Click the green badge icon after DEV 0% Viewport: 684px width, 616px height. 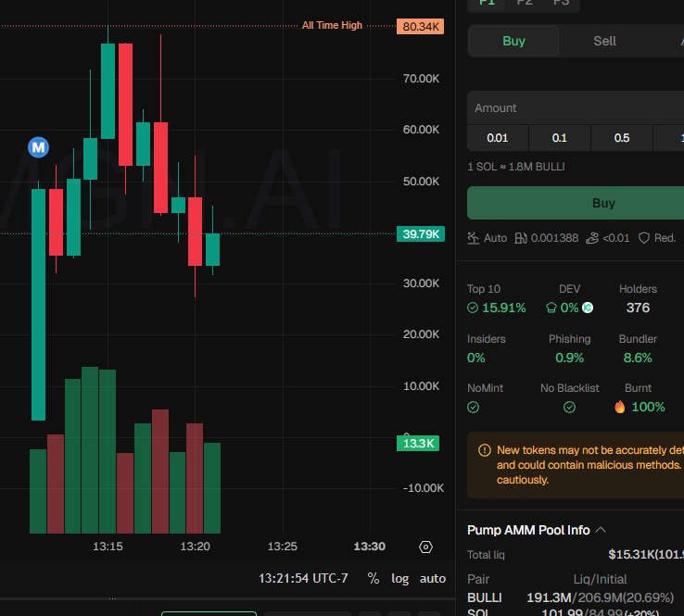588,308
